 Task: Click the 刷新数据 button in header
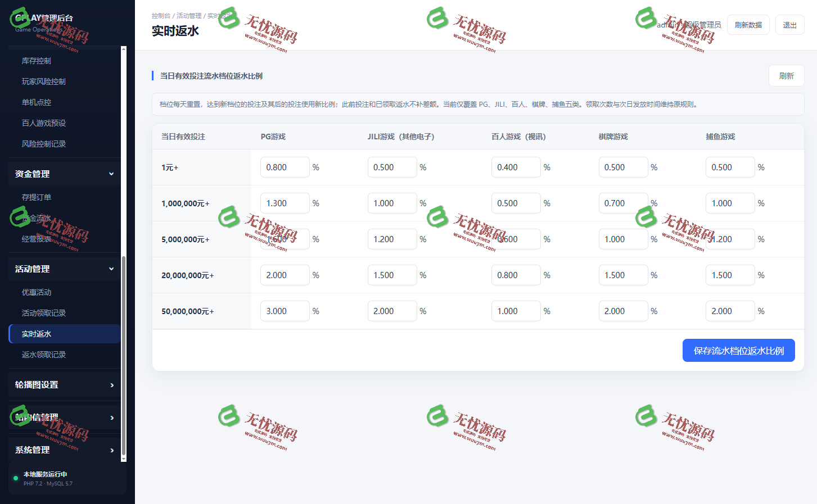(748, 25)
